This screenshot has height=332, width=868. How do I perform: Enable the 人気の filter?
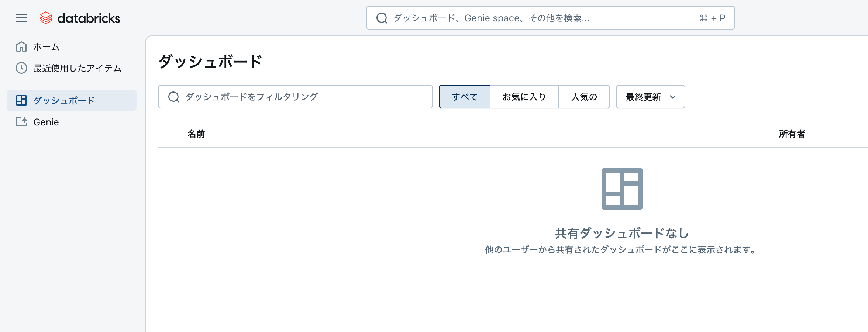point(584,97)
